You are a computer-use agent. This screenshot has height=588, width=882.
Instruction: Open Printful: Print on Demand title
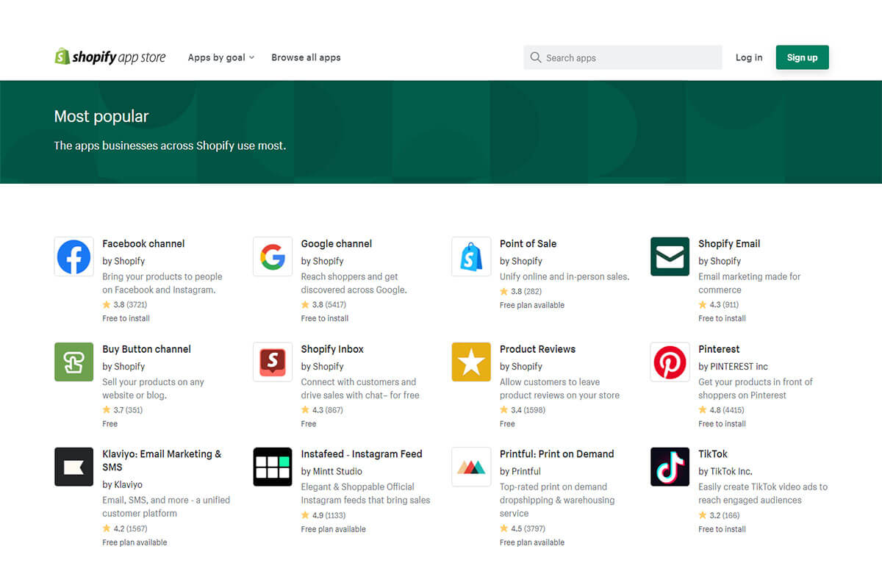pos(556,453)
